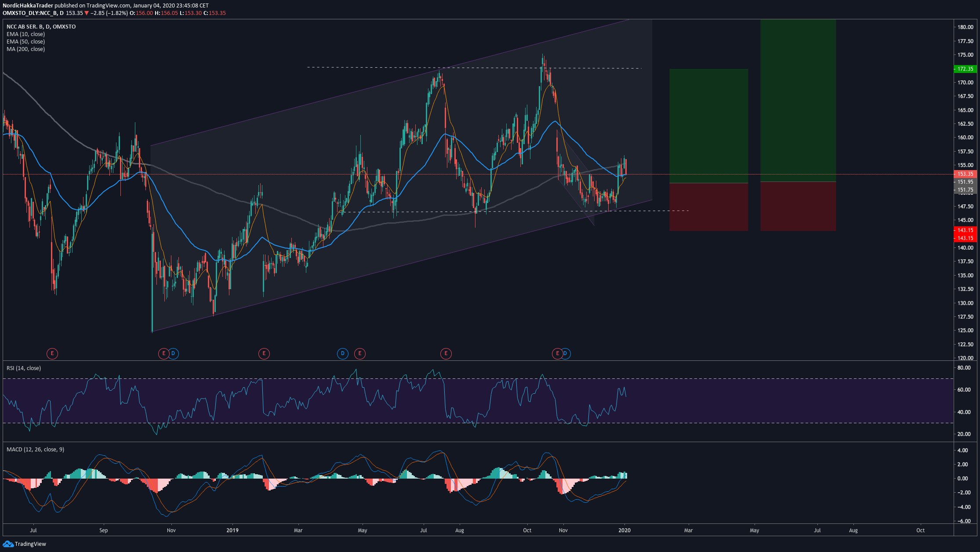Click the red 153.35 current price label
The image size is (980, 552).
pos(965,174)
